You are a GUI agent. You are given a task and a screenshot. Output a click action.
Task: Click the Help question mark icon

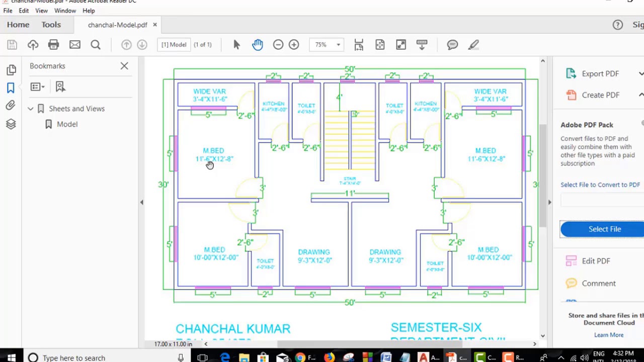point(618,25)
